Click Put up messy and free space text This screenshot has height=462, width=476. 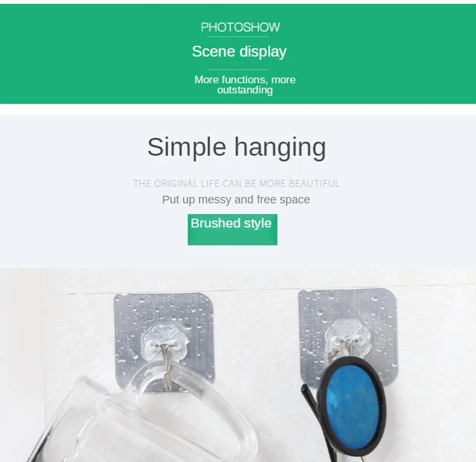pos(236,200)
